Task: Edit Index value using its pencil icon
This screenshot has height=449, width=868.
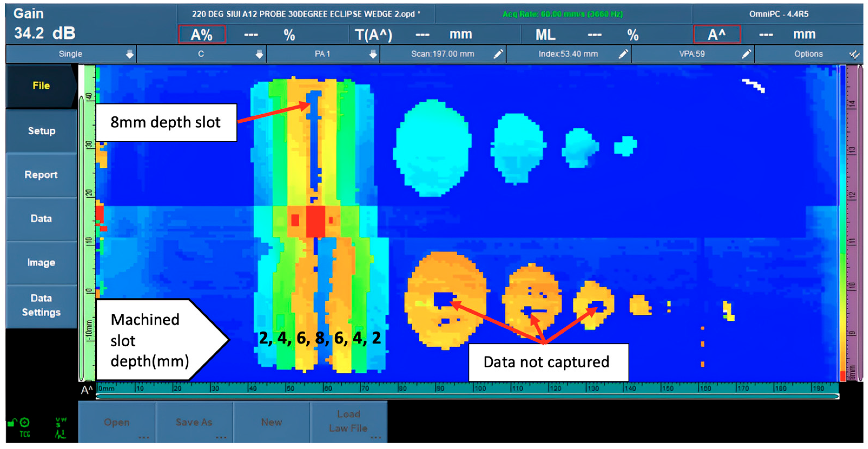Action: [x=623, y=54]
